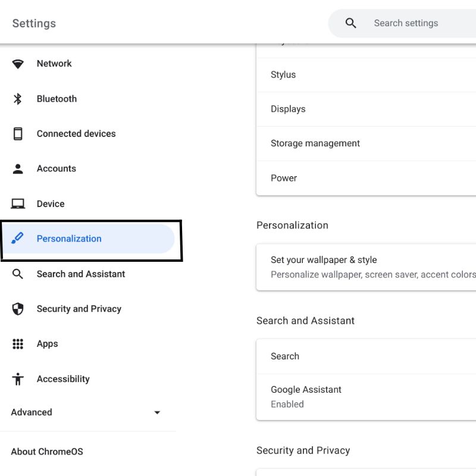Click the Personalization paintbrush icon

(x=18, y=239)
